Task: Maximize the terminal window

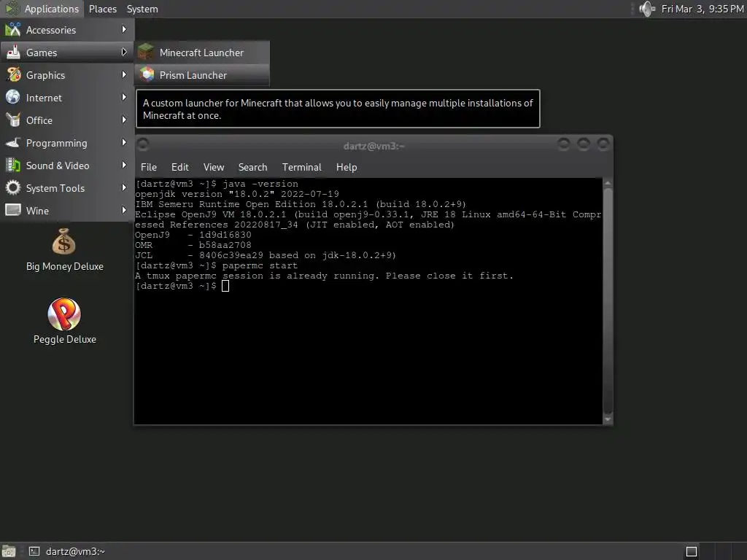Action: (584, 144)
